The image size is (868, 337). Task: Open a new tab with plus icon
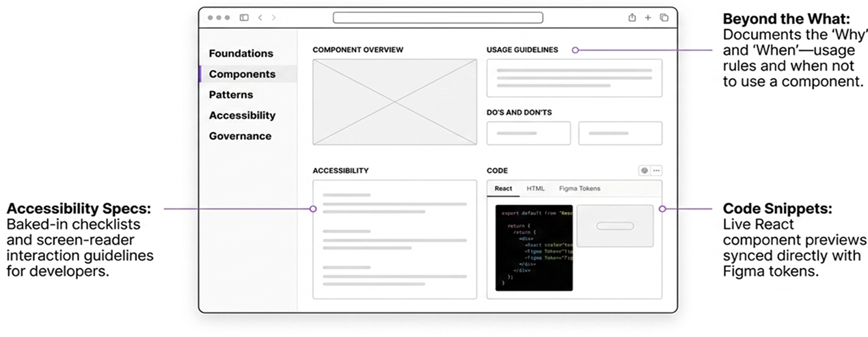(x=648, y=18)
